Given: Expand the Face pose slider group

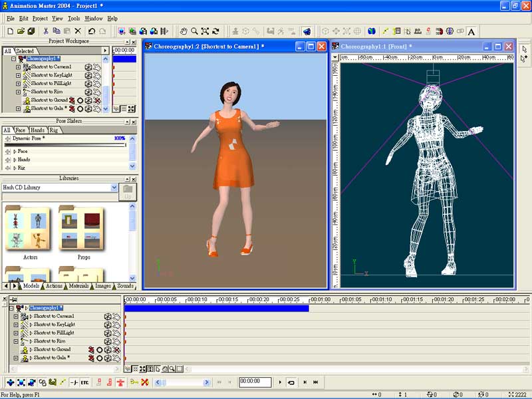Looking at the screenshot, I should click(x=15, y=152).
